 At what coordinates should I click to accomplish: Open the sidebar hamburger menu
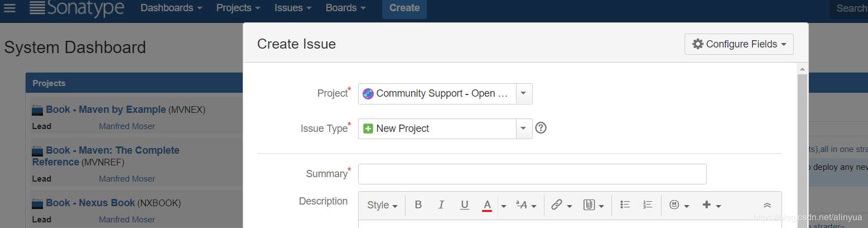[x=10, y=8]
